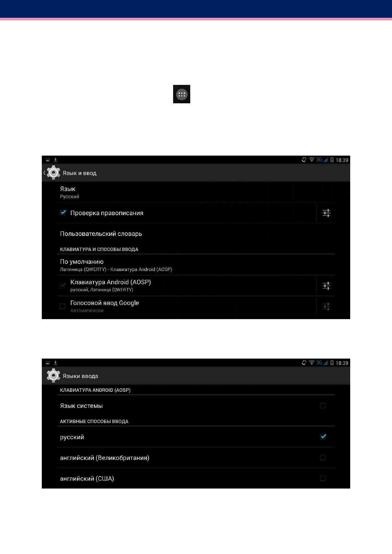Tap the app drawer icon
This screenshot has width=392, height=554.
[x=182, y=94]
